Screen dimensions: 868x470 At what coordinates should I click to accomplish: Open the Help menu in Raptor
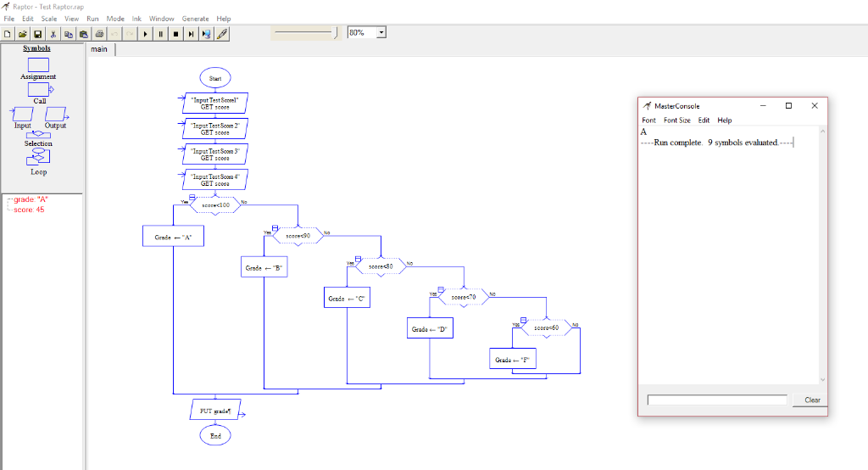coord(224,19)
